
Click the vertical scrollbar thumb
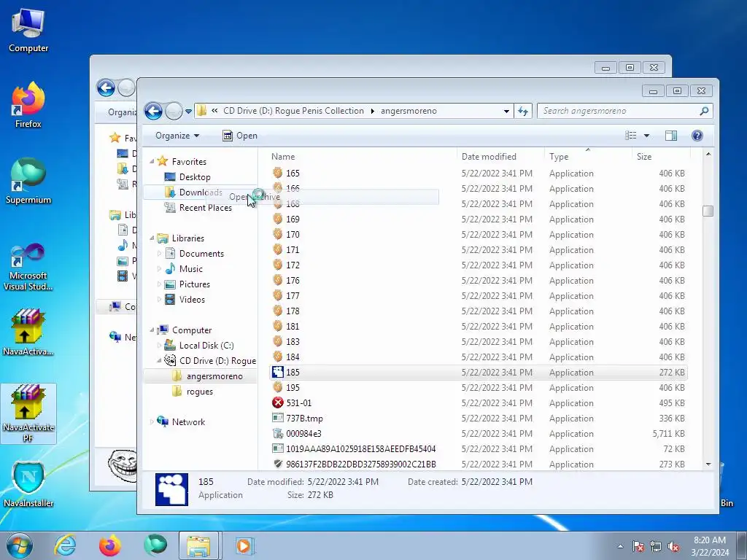[708, 211]
